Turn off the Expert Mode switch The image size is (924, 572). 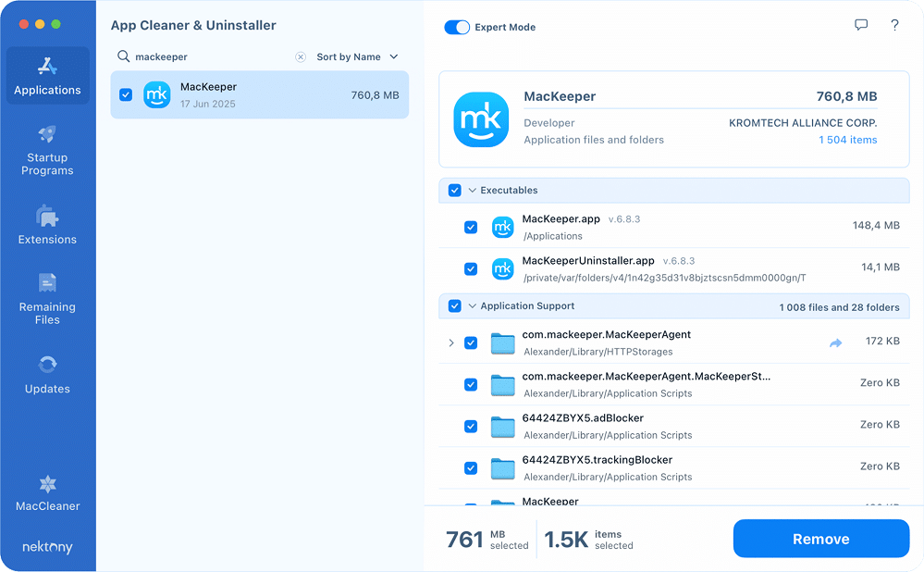[457, 27]
